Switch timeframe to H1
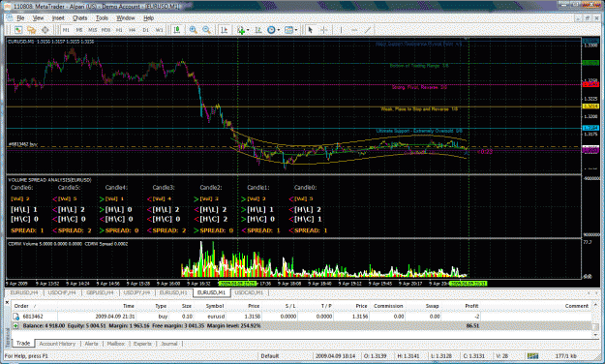605x364 pixels. [x=119, y=30]
